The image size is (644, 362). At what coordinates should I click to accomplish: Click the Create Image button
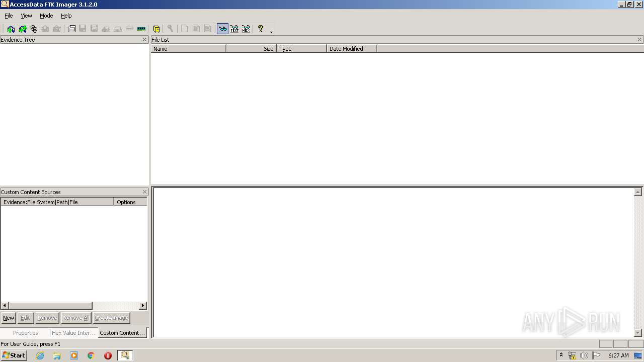[x=111, y=318]
